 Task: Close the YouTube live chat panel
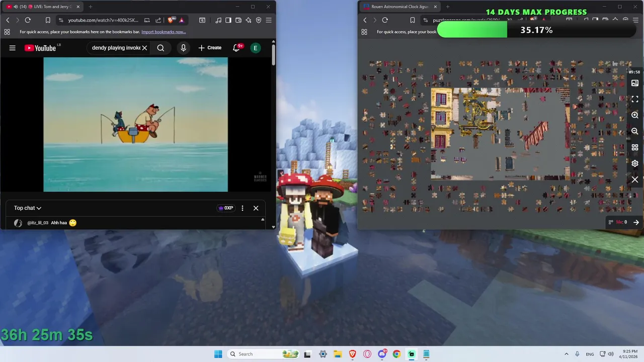(256, 208)
